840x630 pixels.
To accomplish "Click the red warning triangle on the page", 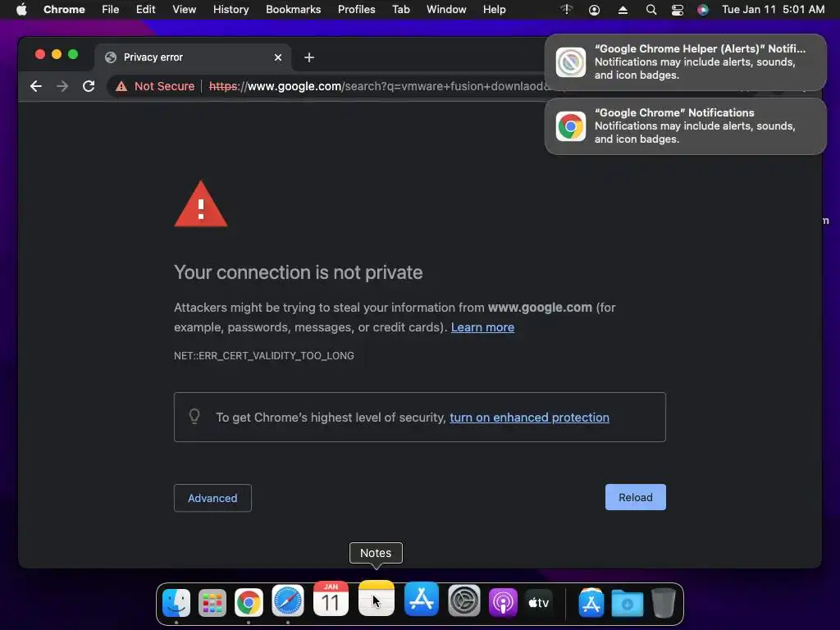I will pos(201,204).
